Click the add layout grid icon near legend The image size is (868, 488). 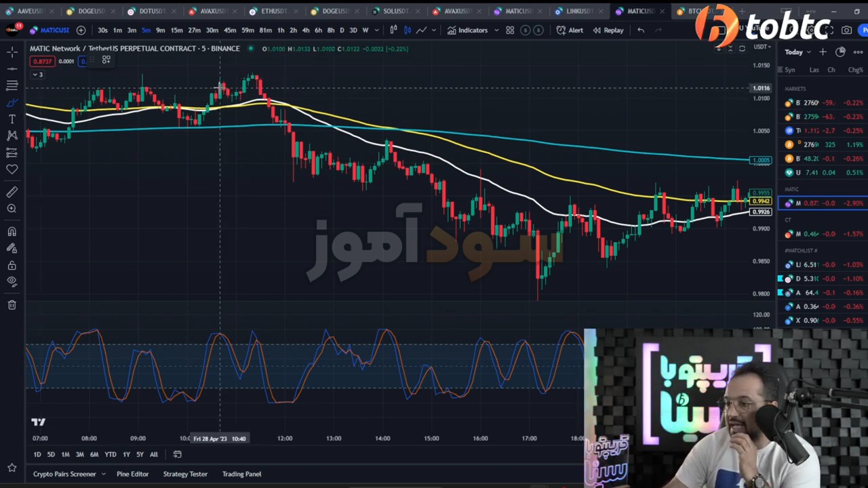(x=106, y=60)
